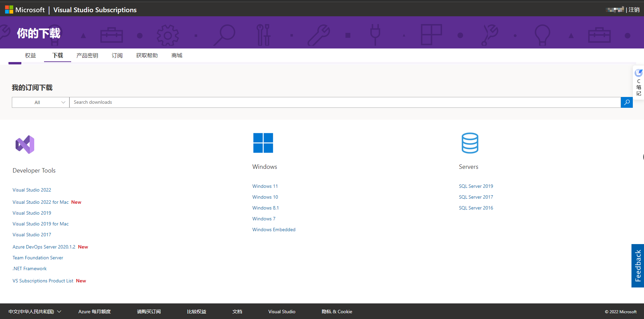
Task: Open footer 隐私 & Cookie link
Action: pyautogui.click(x=337, y=312)
